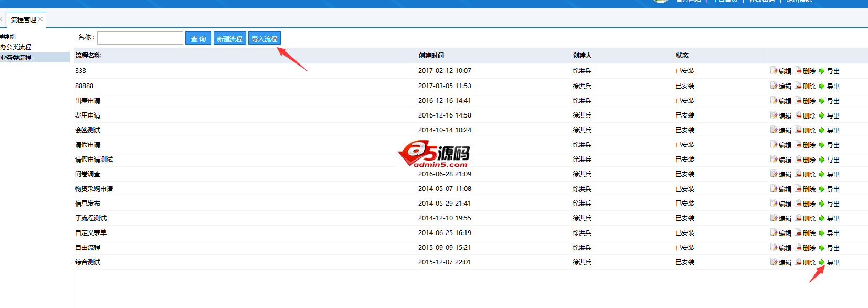Click the date 2016-12-16 14:58
Image resolution: width=868 pixels, height=308 pixels.
[444, 115]
